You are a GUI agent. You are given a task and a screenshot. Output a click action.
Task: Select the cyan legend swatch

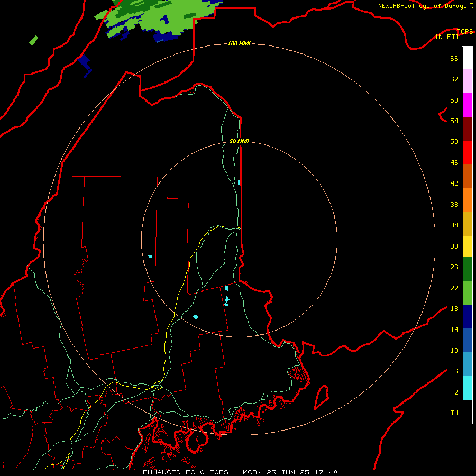(467, 388)
